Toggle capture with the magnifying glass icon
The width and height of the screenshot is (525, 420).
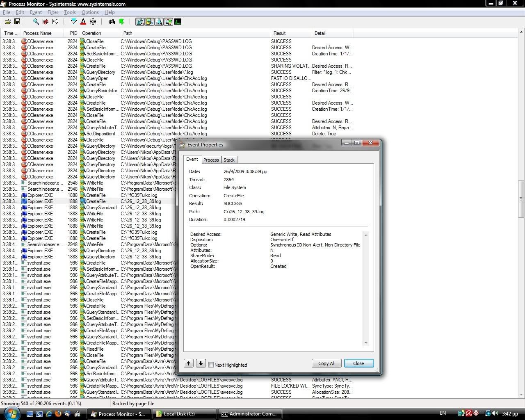click(x=36, y=22)
